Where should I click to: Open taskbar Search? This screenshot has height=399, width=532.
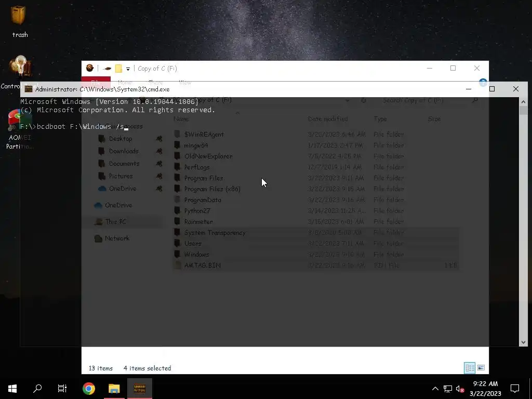pos(37,389)
